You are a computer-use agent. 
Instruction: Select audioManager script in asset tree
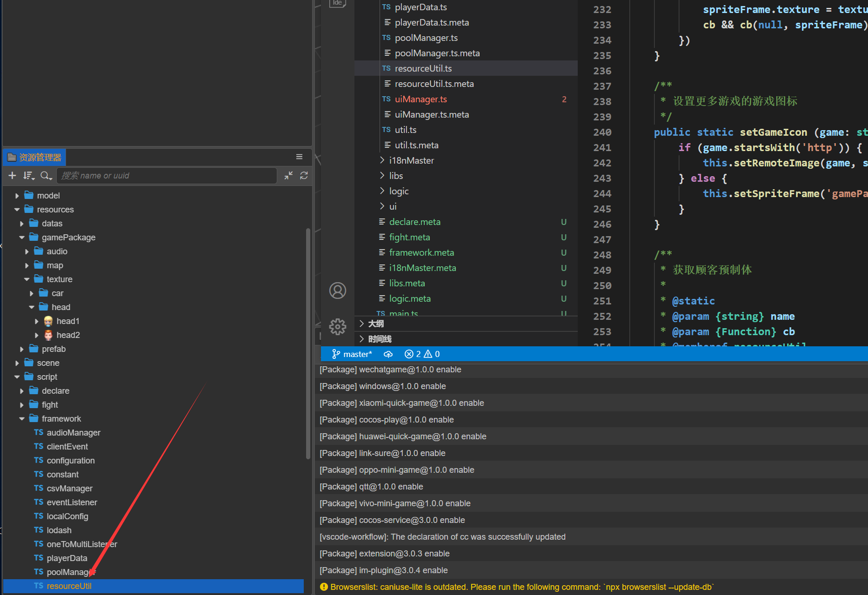click(x=73, y=433)
